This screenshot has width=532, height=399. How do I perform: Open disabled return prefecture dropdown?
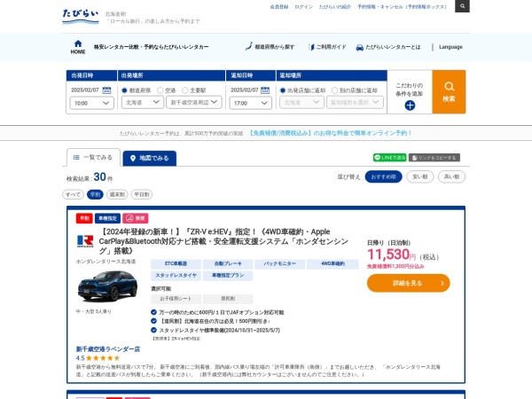coord(301,102)
